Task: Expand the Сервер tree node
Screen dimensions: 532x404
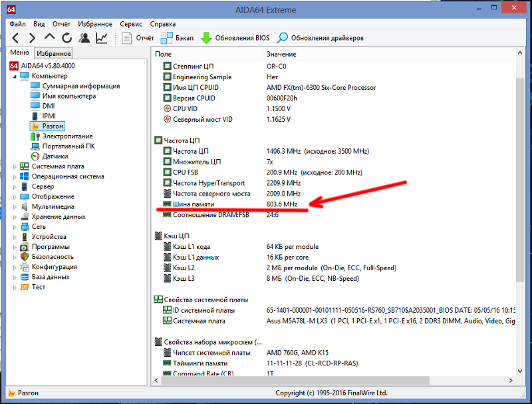Action: pos(15,187)
